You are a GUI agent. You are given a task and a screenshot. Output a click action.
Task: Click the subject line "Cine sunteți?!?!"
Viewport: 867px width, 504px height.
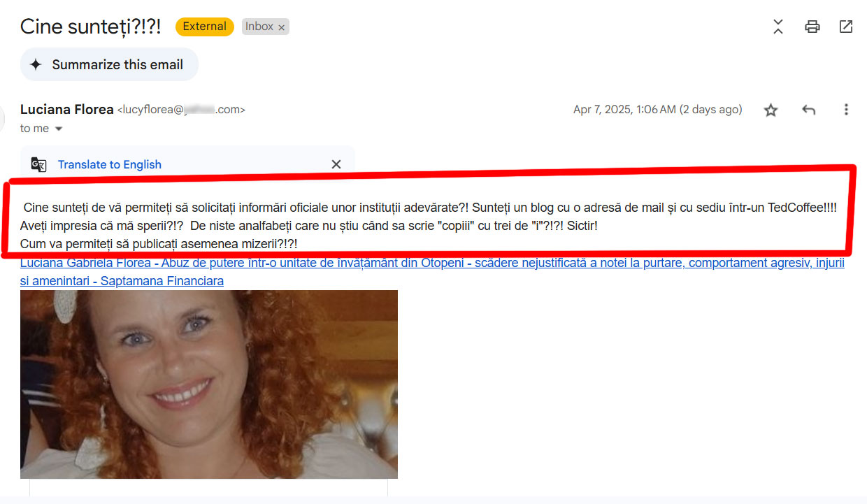90,27
